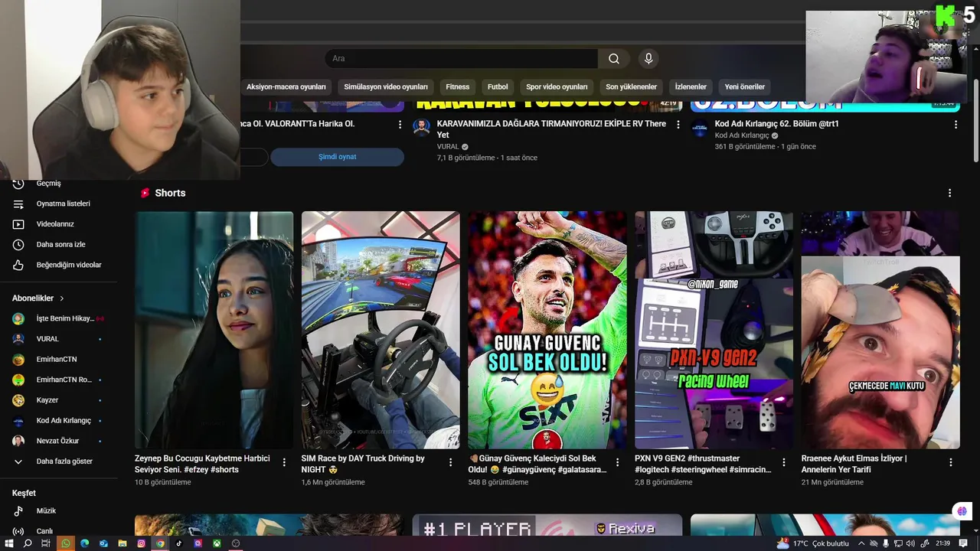
Task: Open Windows Start menu
Action: pos(9,543)
